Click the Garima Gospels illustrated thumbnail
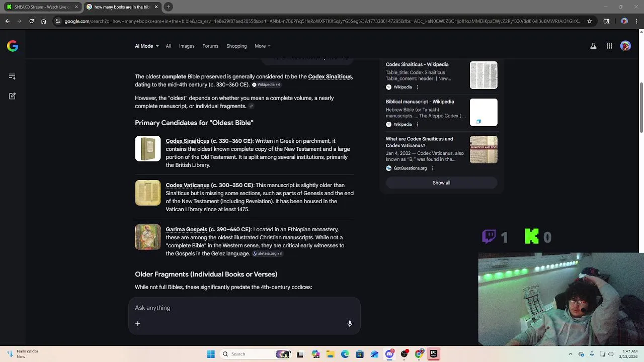 point(148,237)
